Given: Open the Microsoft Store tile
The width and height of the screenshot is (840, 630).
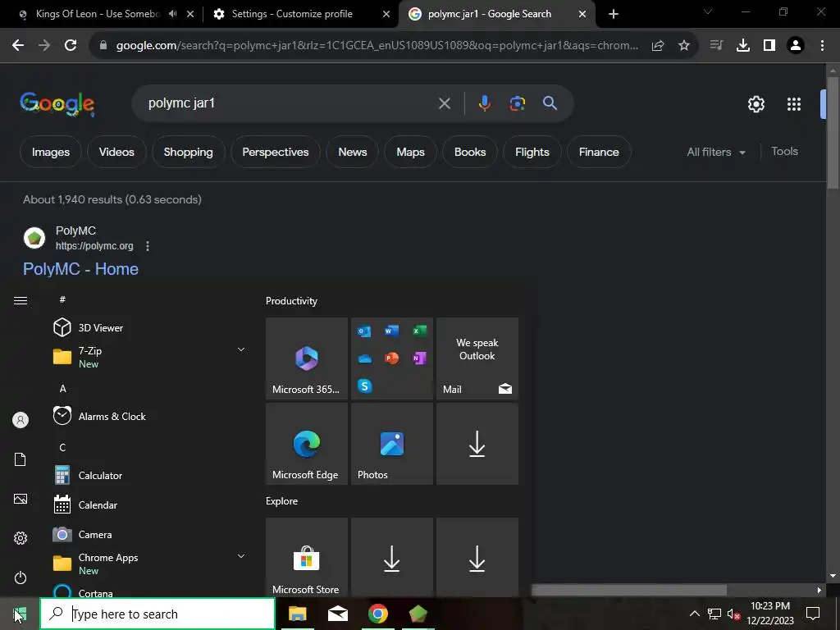Looking at the screenshot, I should (x=307, y=557).
